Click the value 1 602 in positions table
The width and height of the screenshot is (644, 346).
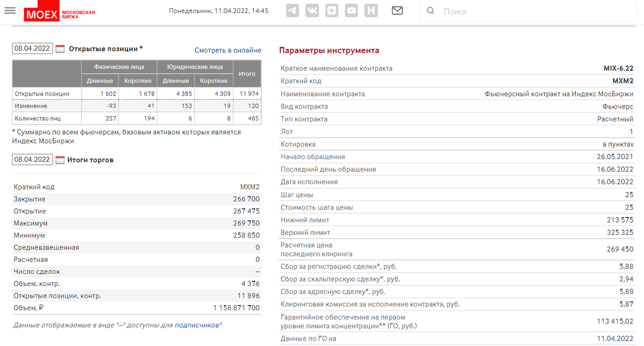point(108,93)
